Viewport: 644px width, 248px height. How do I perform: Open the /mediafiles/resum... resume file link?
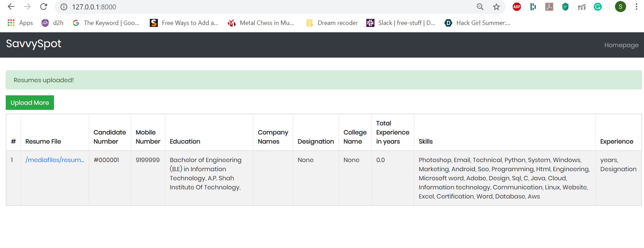[55, 160]
